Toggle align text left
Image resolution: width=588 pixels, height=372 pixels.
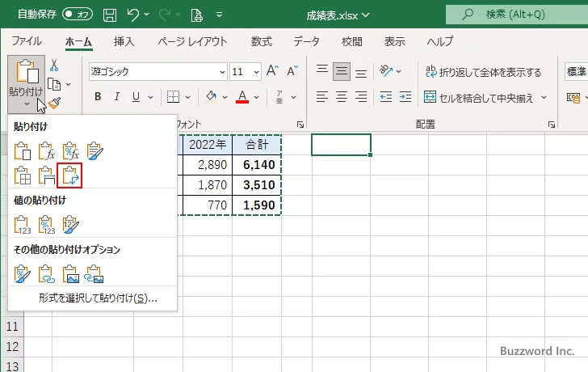322,97
